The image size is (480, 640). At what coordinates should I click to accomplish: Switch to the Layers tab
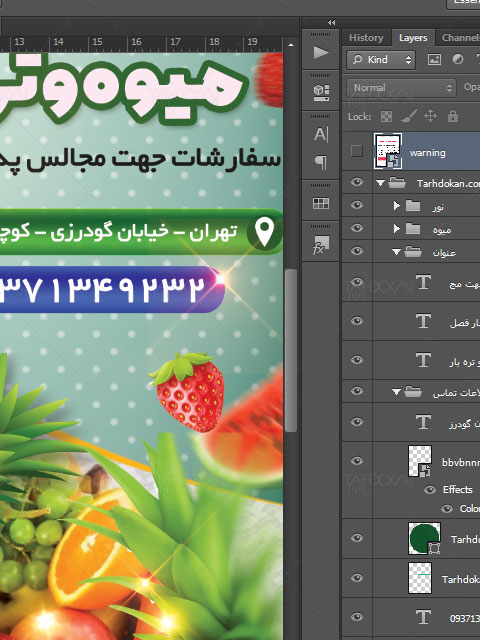413,38
